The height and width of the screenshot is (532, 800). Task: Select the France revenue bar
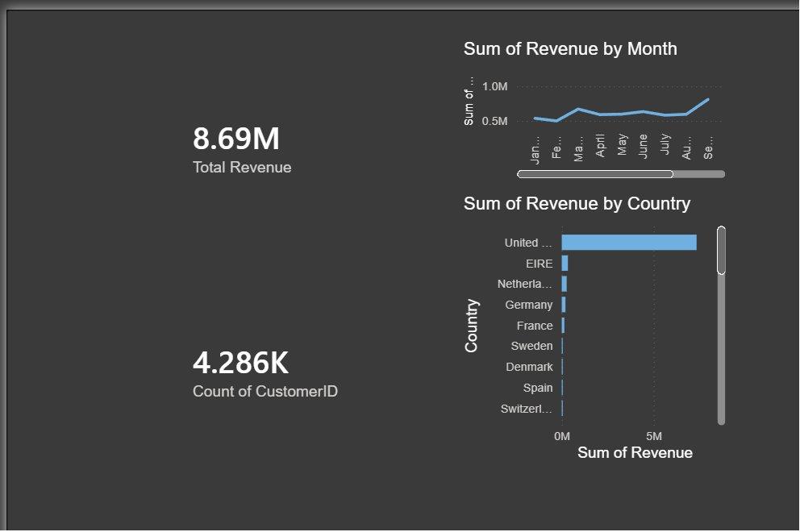tap(563, 326)
